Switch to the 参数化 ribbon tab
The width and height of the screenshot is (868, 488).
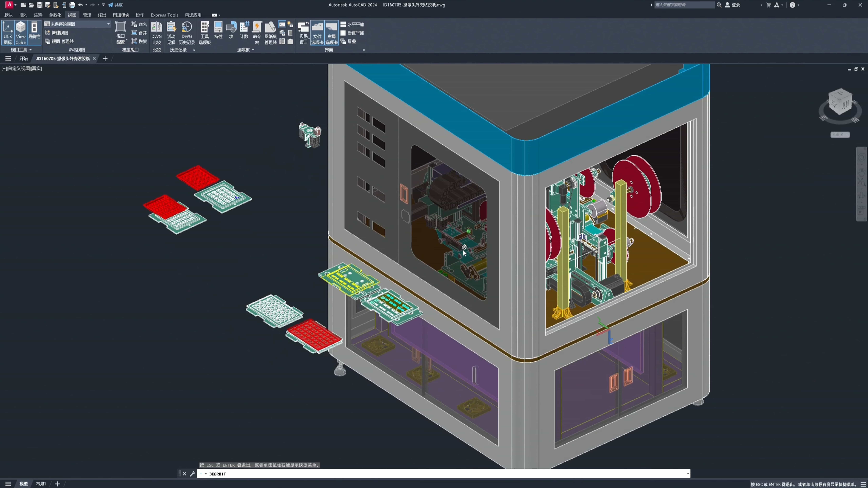[x=55, y=15]
